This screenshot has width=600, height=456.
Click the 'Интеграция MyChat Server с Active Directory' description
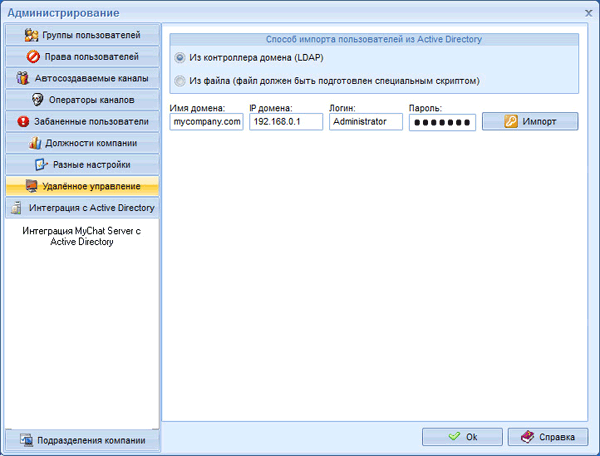click(82, 236)
